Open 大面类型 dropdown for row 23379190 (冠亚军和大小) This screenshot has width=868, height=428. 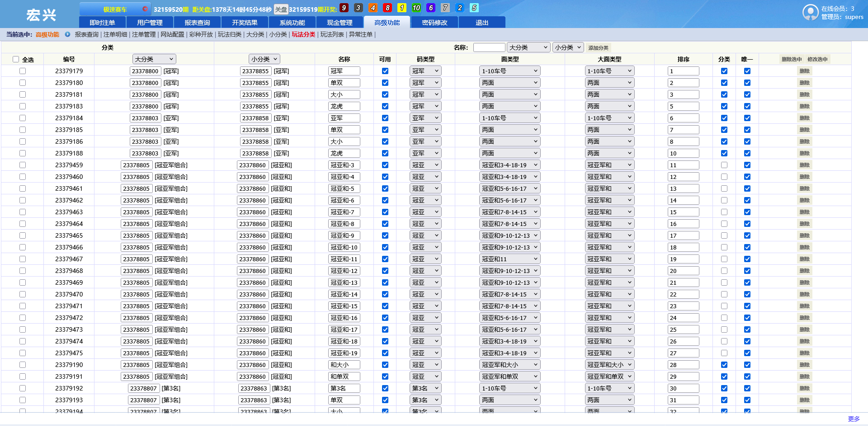(609, 365)
